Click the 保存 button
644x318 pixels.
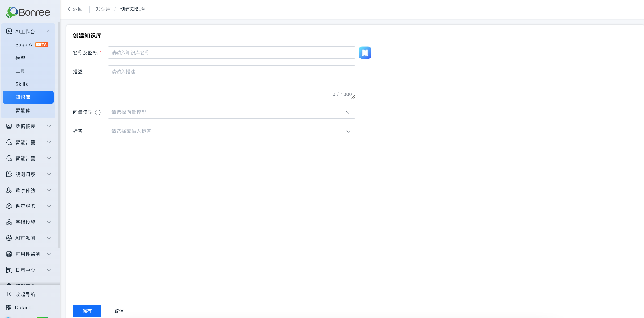(87, 311)
